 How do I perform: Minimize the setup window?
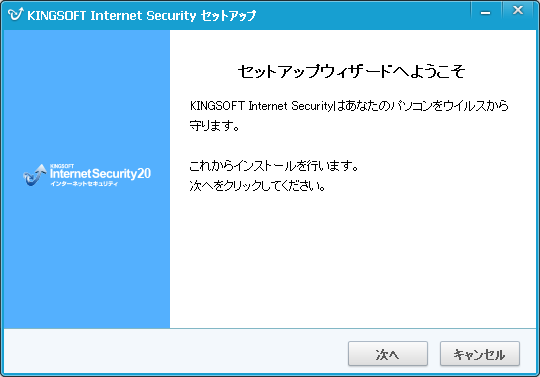(x=486, y=13)
